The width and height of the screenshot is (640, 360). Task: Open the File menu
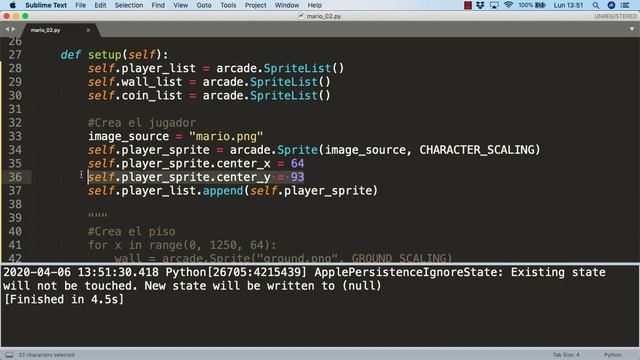point(80,5)
